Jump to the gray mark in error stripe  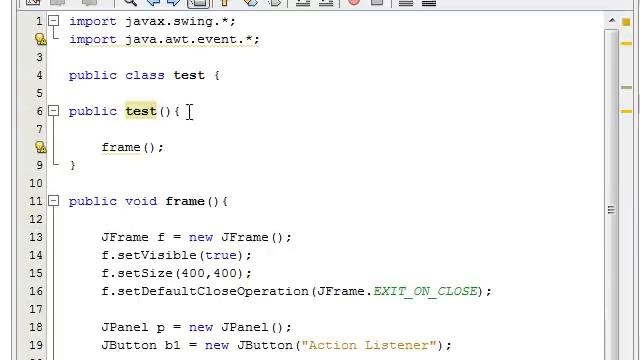click(626, 87)
